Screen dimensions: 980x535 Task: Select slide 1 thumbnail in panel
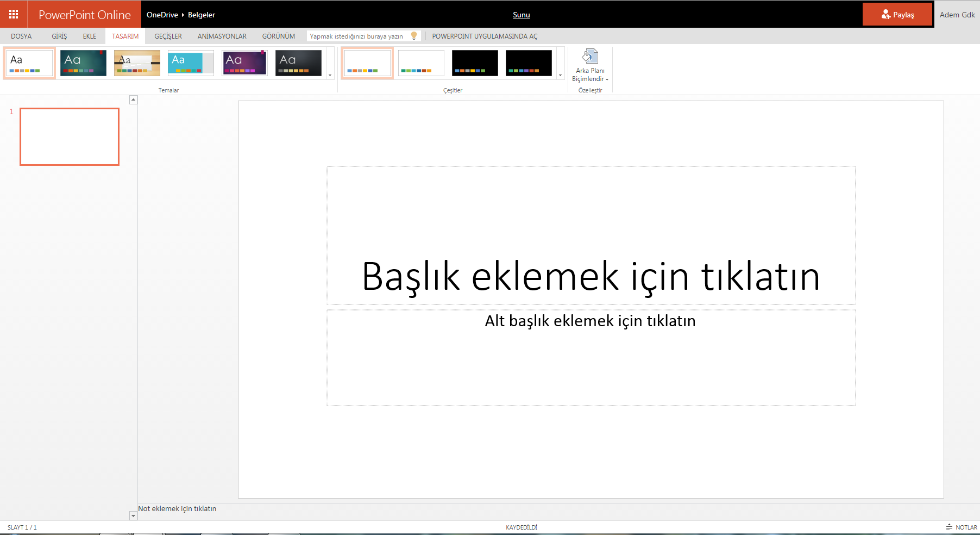[x=70, y=136]
